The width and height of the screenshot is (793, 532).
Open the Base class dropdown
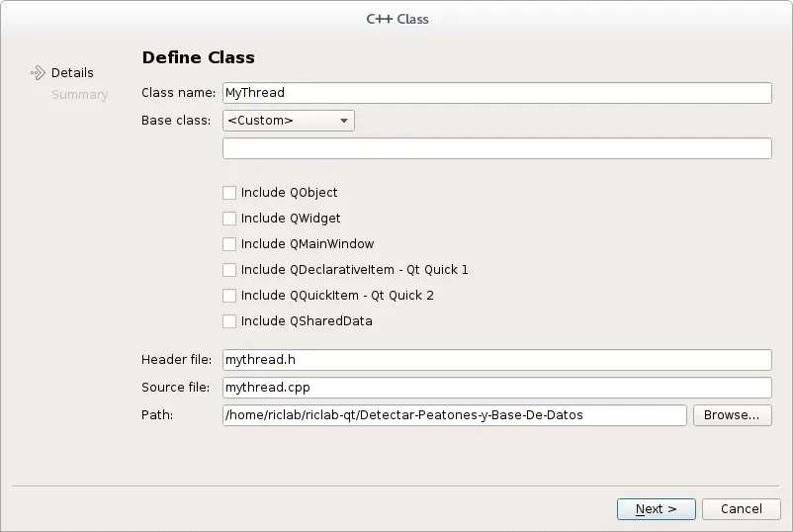pyautogui.click(x=288, y=121)
